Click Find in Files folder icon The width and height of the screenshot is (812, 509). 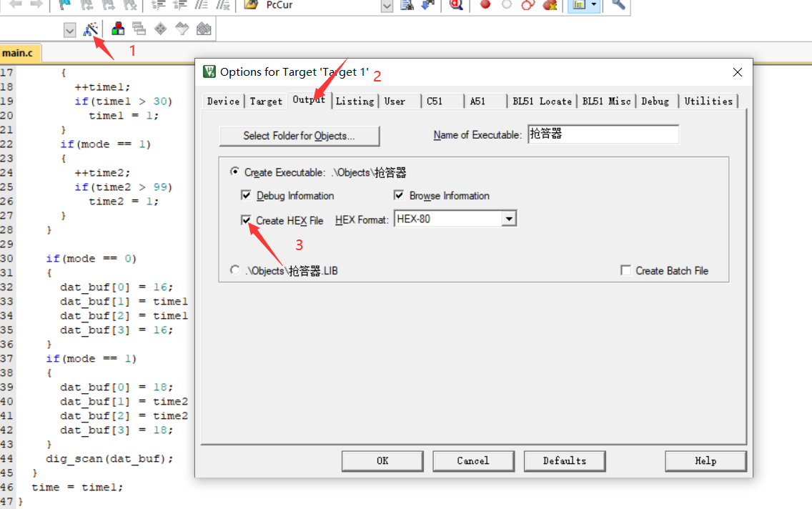tap(251, 4)
